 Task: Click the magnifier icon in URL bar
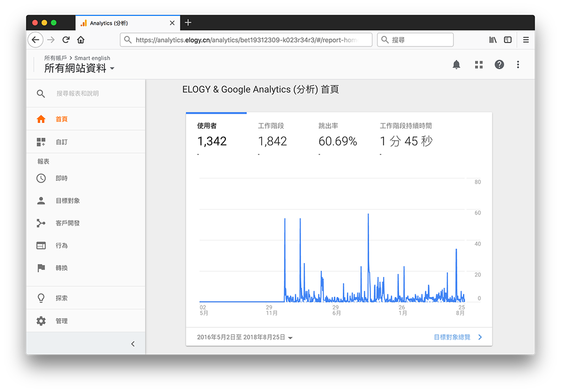(x=128, y=40)
